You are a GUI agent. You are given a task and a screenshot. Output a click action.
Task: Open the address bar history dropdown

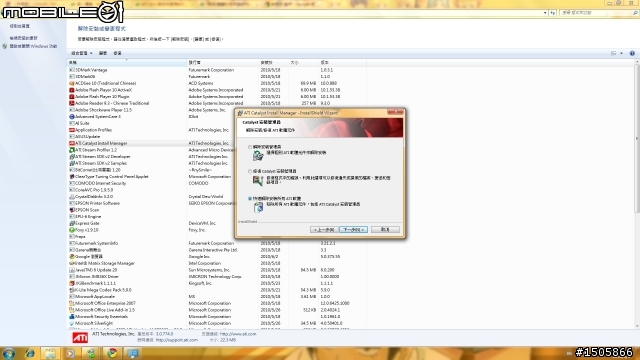[x=545, y=13]
